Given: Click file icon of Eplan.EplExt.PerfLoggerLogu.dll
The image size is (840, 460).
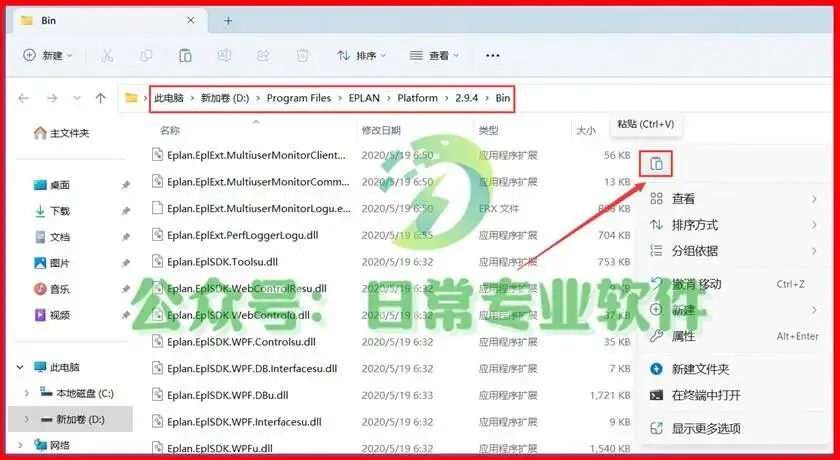Looking at the screenshot, I should [x=157, y=235].
